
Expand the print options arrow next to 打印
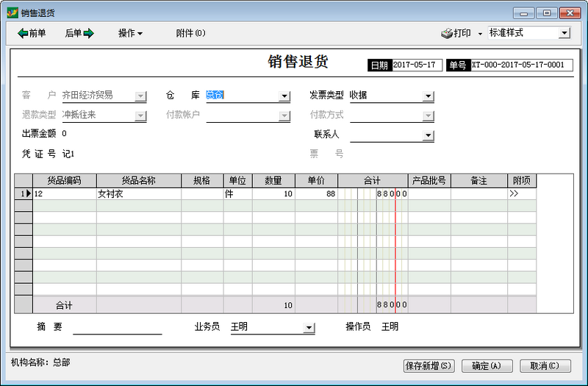tap(480, 34)
